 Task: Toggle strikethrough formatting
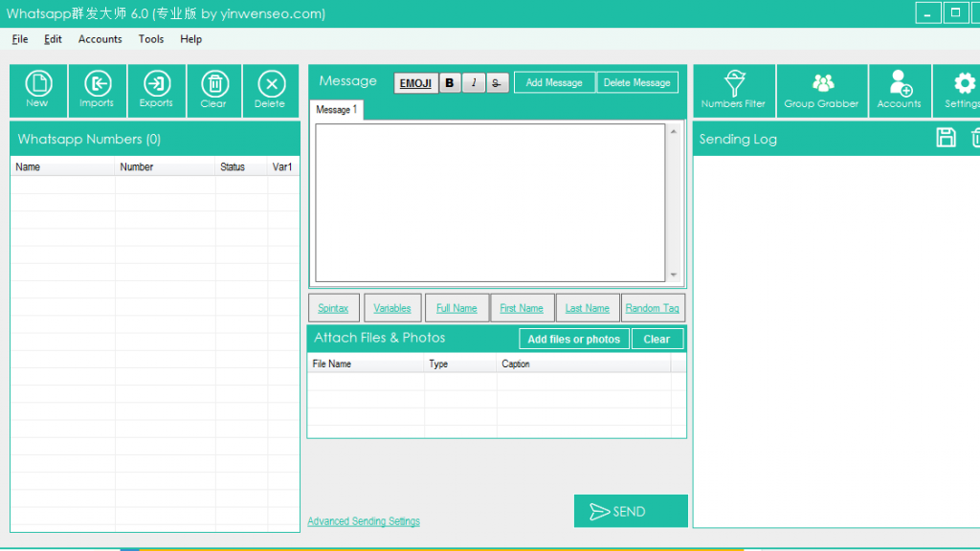point(497,83)
